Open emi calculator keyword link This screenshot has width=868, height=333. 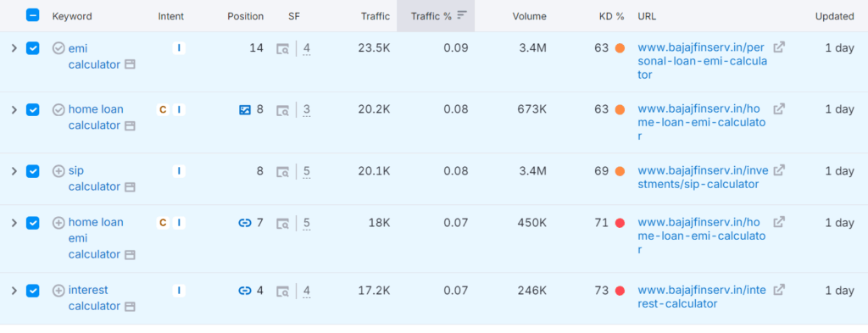coord(94,57)
